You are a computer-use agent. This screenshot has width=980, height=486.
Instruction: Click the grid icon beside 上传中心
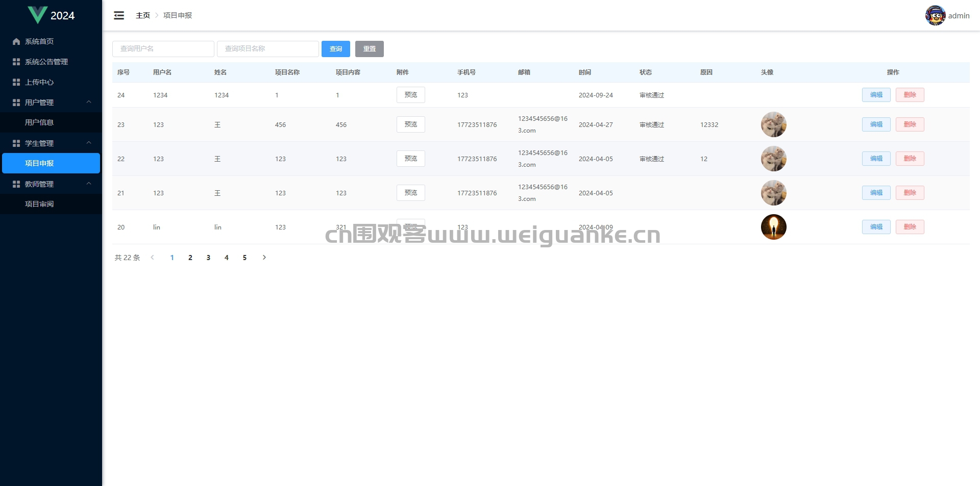click(16, 82)
